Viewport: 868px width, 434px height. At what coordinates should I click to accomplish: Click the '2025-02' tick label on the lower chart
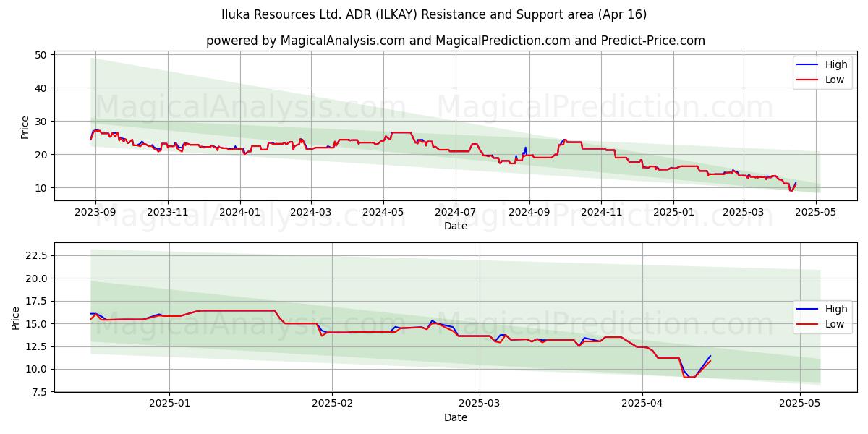click(332, 404)
